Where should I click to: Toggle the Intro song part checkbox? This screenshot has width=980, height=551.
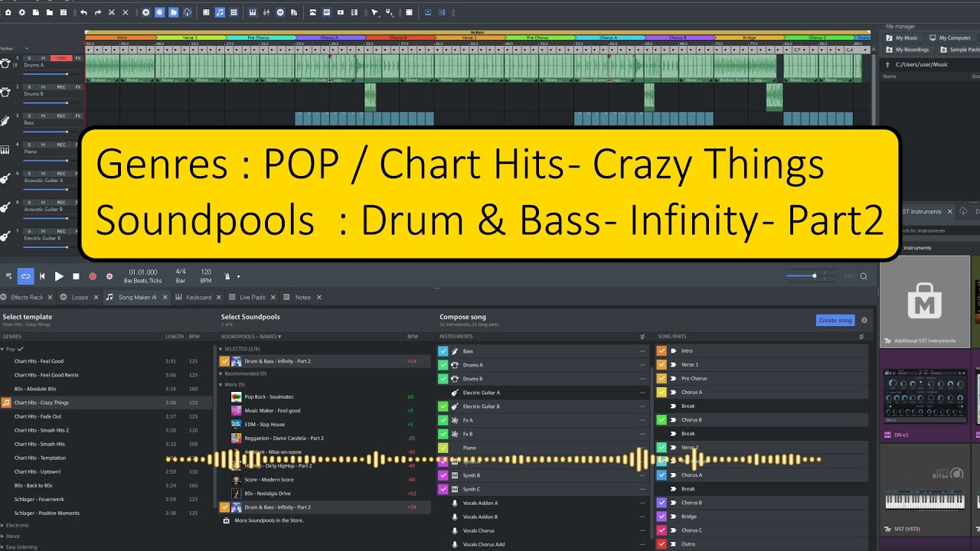click(662, 350)
